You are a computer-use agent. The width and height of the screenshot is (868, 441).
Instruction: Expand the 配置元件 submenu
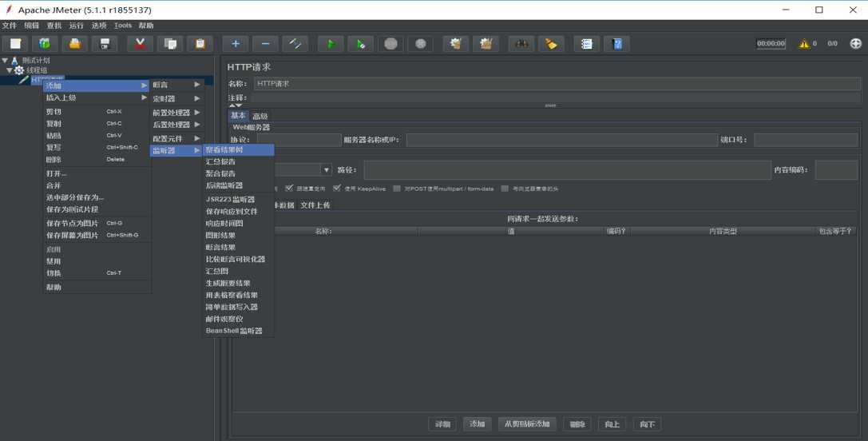tap(176, 138)
